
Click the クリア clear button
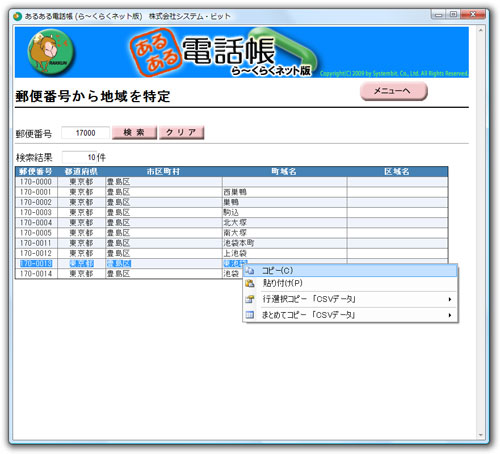[x=181, y=132]
